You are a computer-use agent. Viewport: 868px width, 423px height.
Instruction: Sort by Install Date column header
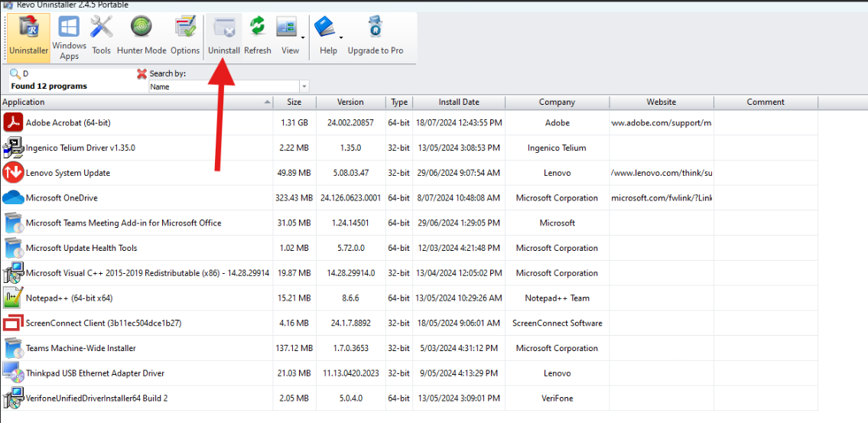[459, 102]
